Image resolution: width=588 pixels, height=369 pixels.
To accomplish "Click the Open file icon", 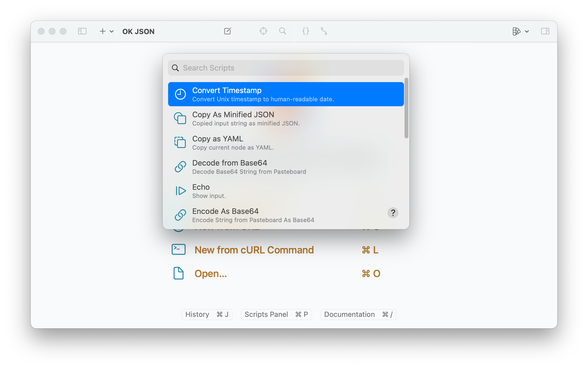I will click(179, 273).
